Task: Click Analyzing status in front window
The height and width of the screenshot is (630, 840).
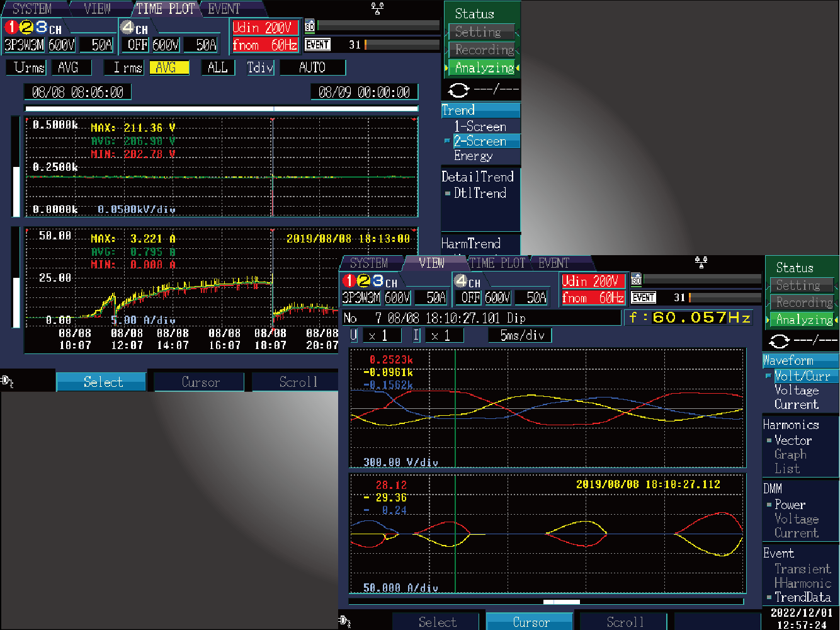Action: coord(803,319)
